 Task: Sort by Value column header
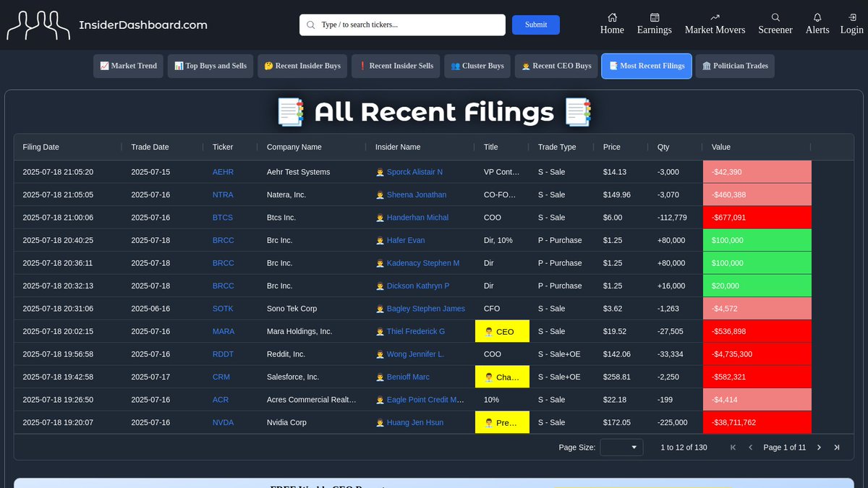tap(721, 147)
